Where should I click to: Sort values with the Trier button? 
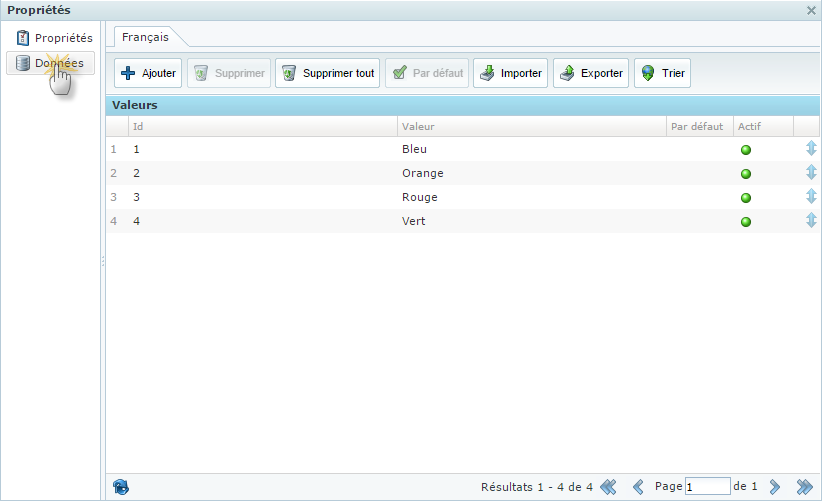[662, 73]
